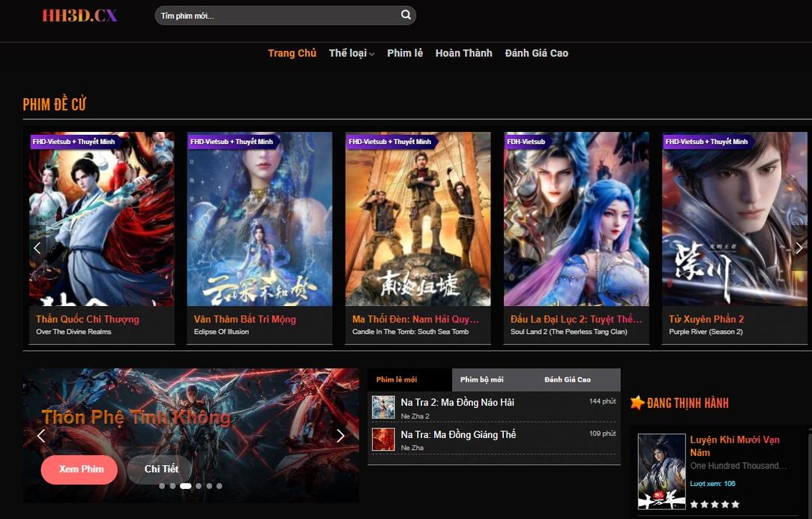812x519 pixels.
Task: Click the Na Tra 2 small thumbnail
Action: [x=383, y=407]
